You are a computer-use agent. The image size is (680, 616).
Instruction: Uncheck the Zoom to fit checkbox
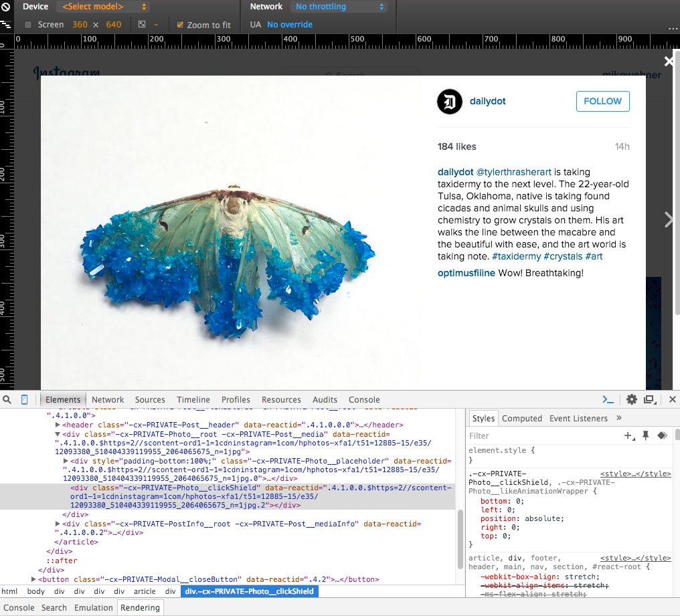180,25
